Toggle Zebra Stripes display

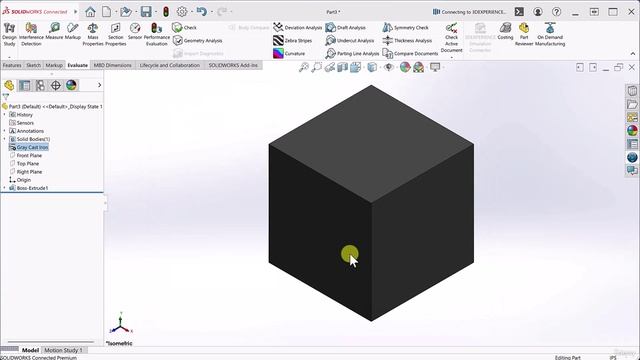(x=293, y=40)
